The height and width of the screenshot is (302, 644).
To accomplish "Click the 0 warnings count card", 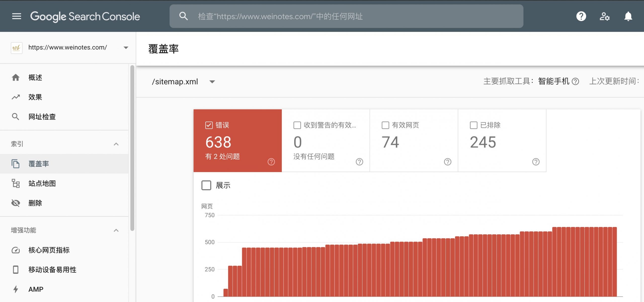I will click(x=326, y=141).
